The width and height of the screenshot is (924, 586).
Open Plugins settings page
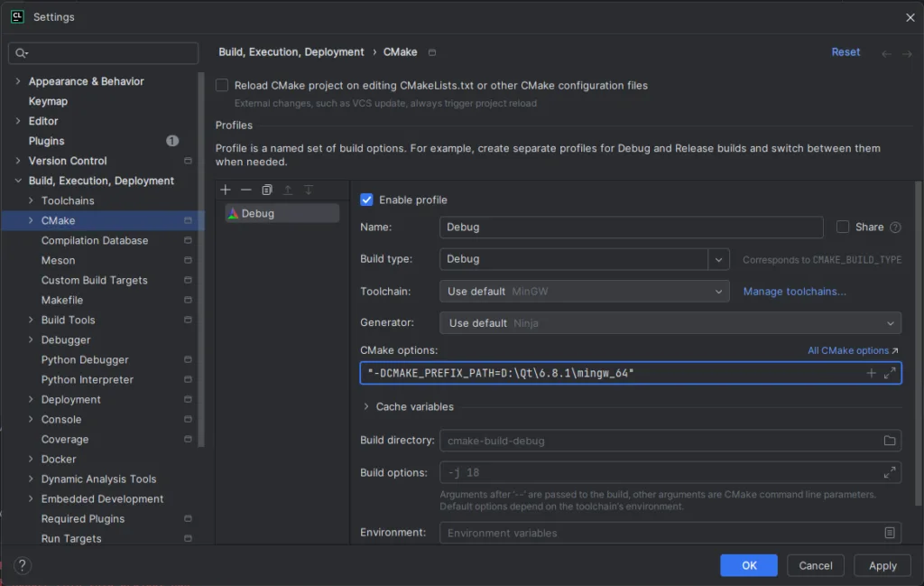(x=47, y=141)
